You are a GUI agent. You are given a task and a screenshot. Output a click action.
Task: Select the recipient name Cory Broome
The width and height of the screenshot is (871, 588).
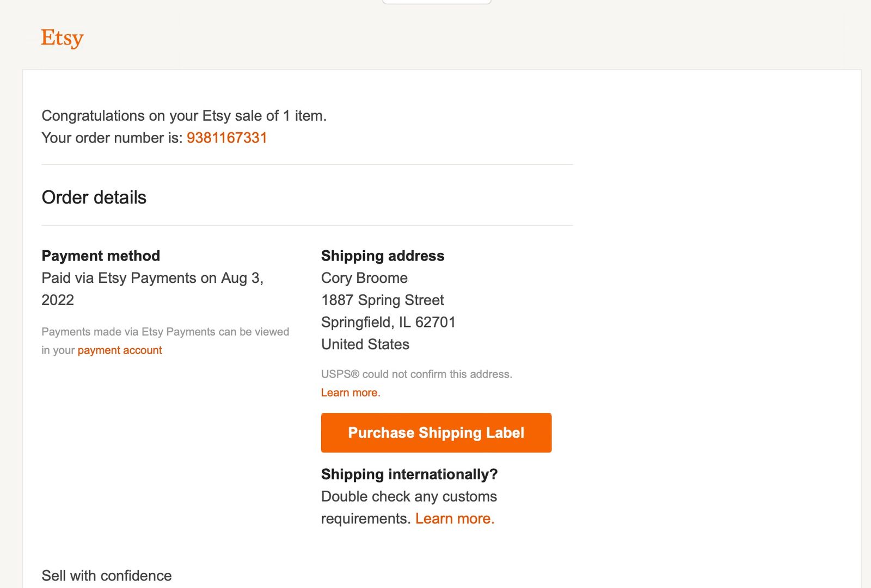click(x=364, y=278)
